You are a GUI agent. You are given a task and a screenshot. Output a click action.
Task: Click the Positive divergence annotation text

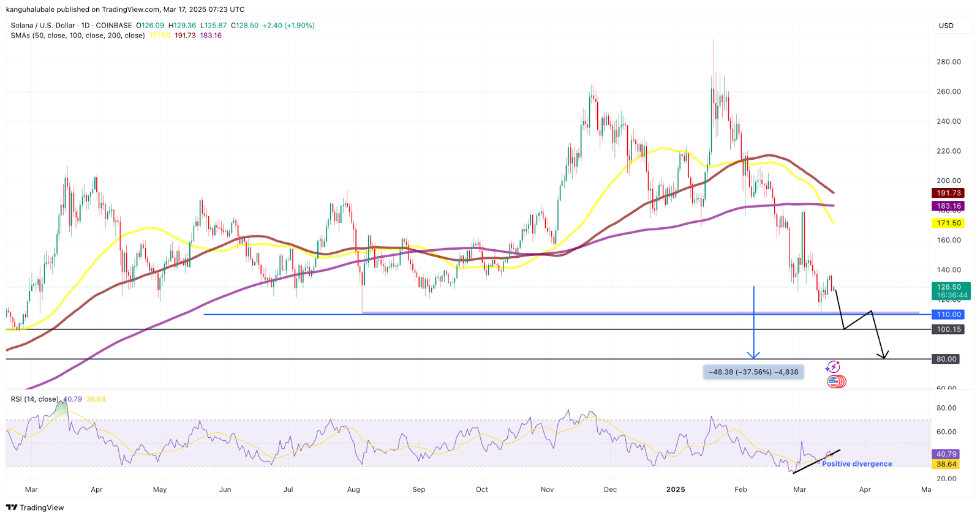(857, 464)
